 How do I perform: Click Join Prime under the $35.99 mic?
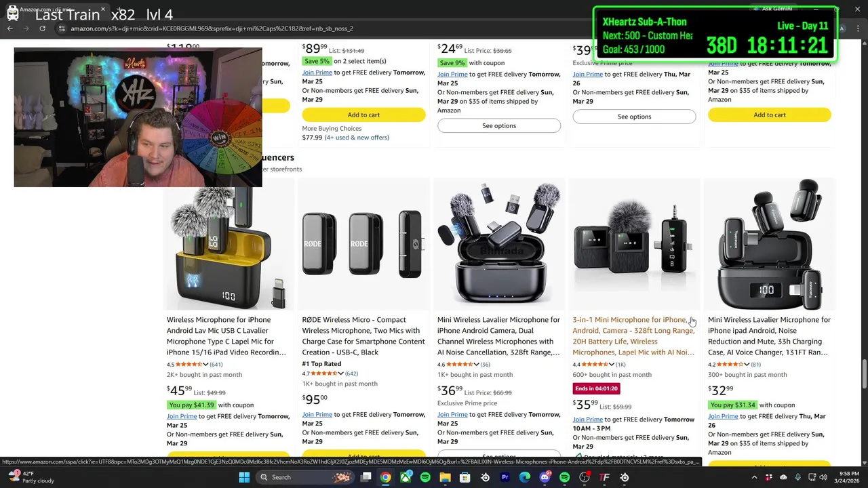click(x=588, y=420)
